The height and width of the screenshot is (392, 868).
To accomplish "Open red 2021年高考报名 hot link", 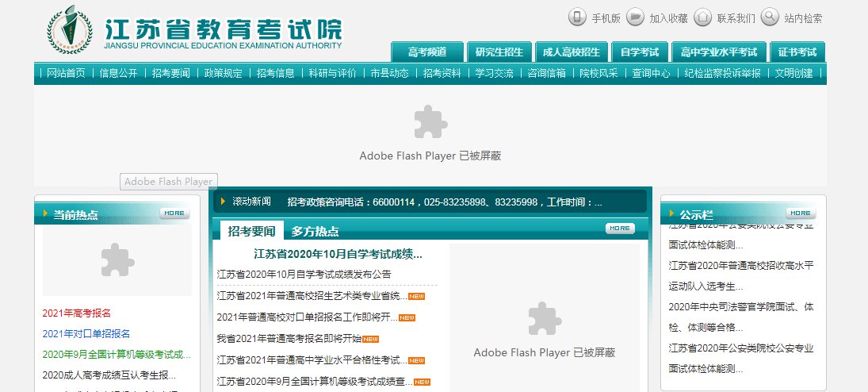I will point(76,313).
